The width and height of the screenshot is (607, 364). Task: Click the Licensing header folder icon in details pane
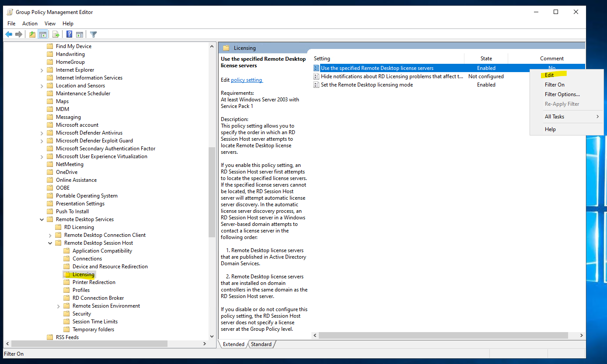pyautogui.click(x=226, y=48)
